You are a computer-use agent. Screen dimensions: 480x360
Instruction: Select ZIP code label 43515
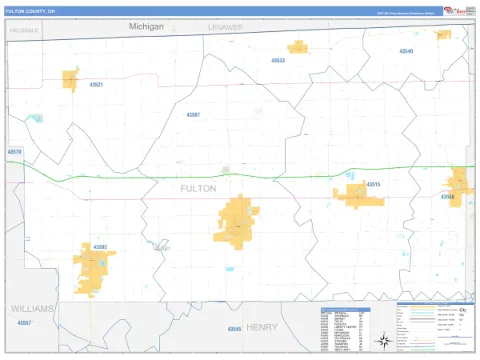[x=373, y=184]
